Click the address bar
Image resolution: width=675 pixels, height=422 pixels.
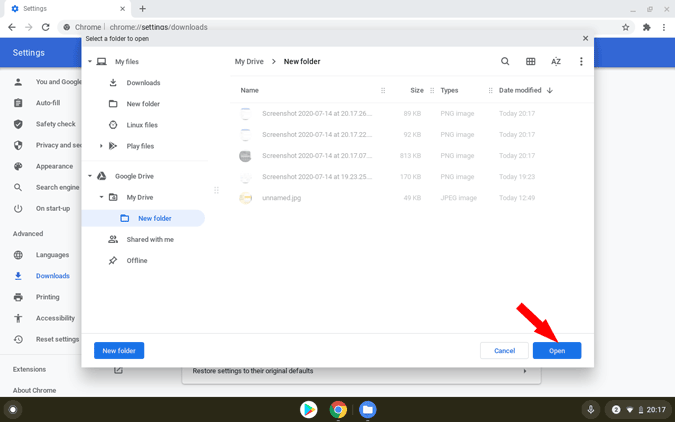coord(344,27)
